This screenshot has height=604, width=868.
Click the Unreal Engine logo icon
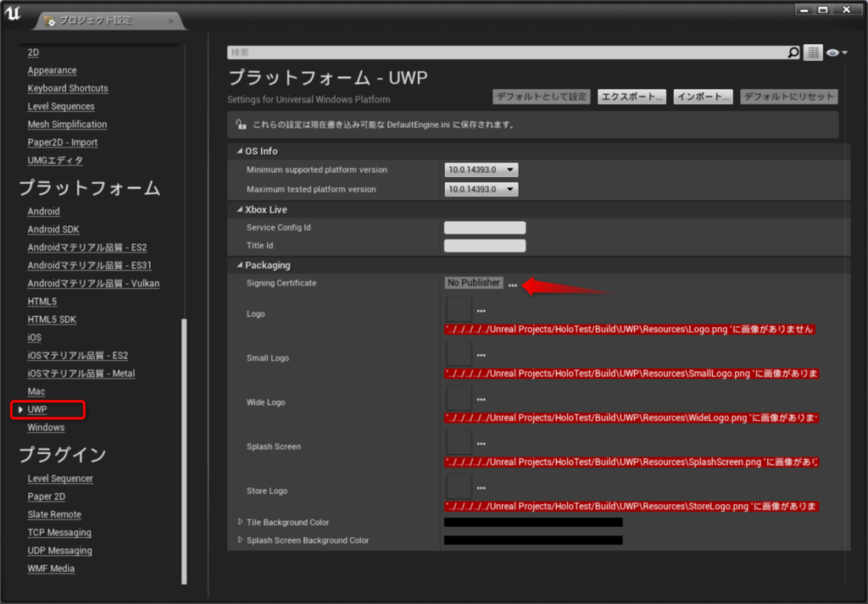tap(13, 14)
